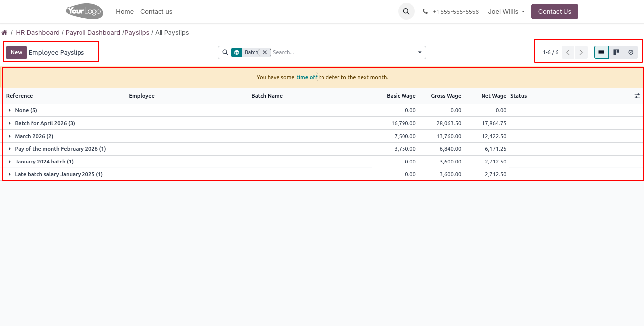Open the website search magnifier icon
Screen dimensions: 644x326
point(406,11)
